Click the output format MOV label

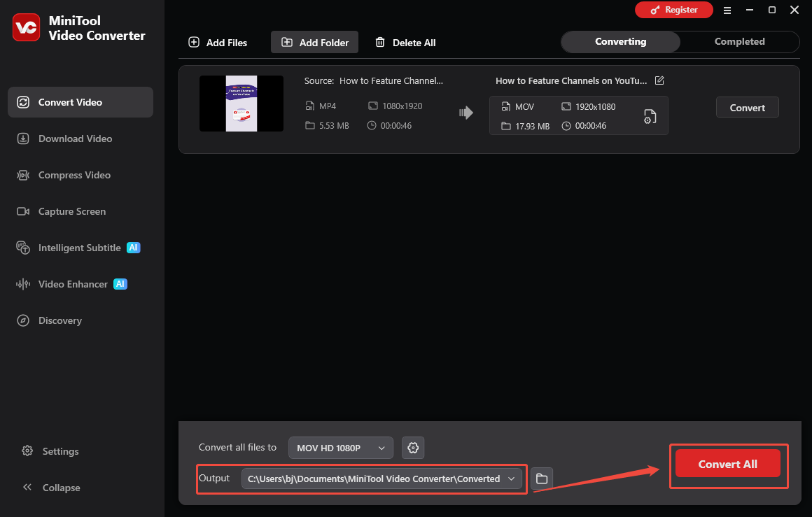(x=524, y=106)
